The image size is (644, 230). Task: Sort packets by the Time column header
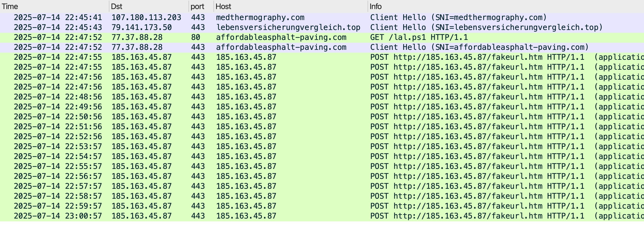coord(54,6)
